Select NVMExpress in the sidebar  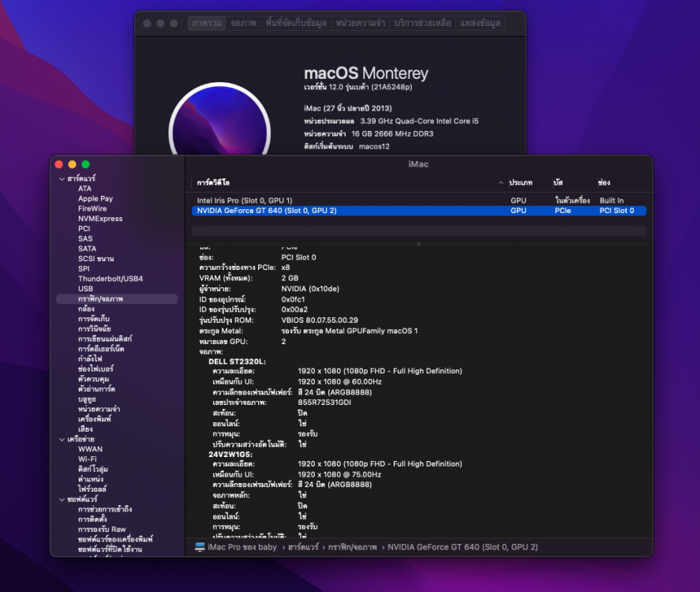(x=100, y=219)
